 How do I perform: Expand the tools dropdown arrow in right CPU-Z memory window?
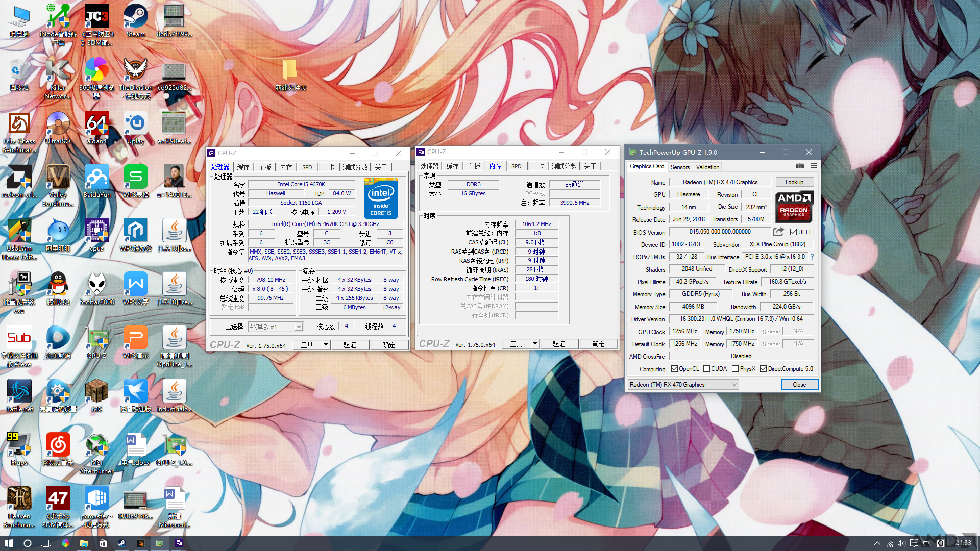click(x=535, y=344)
